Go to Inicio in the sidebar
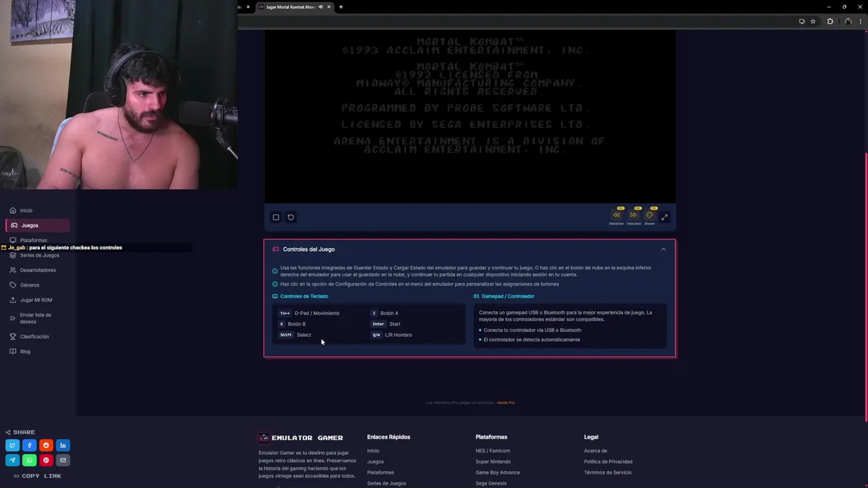868x488 pixels. point(38,210)
